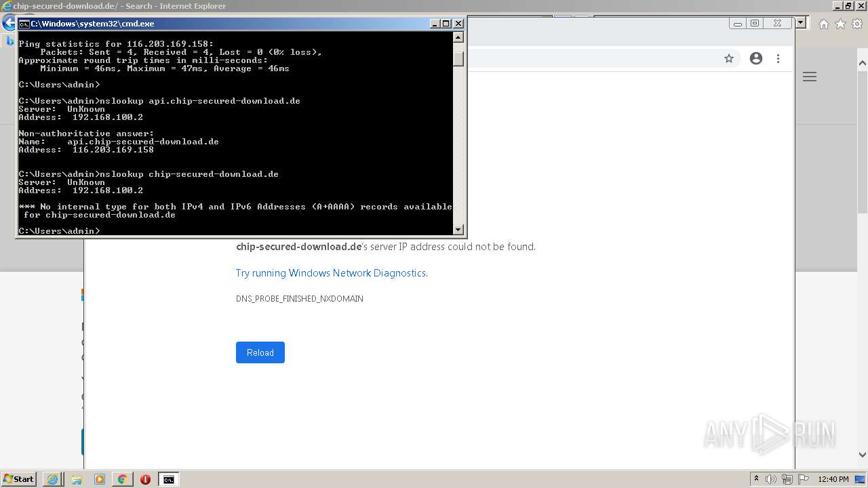Screen dimensions: 868x488
Task: Click IE Back button behind cmd window
Action: pyautogui.click(x=9, y=23)
